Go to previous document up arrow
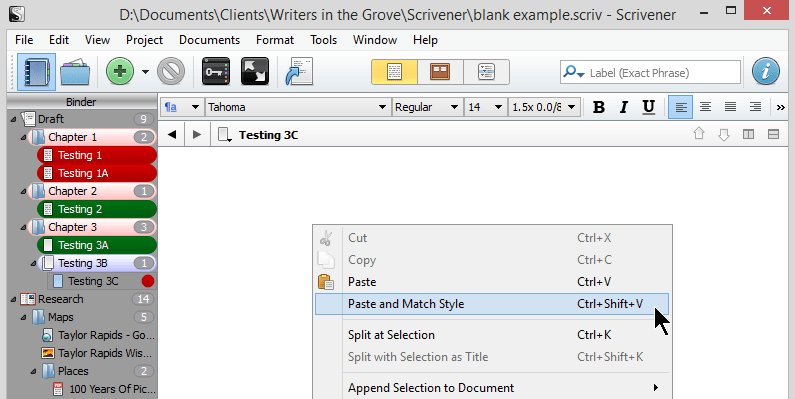The height and width of the screenshot is (399, 795). click(699, 134)
